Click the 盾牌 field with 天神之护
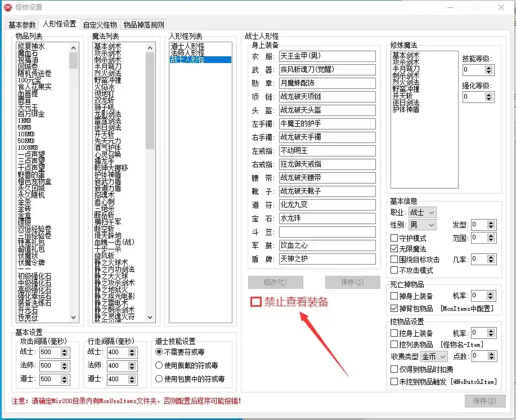This screenshot has width=516, height=420. 327,259
